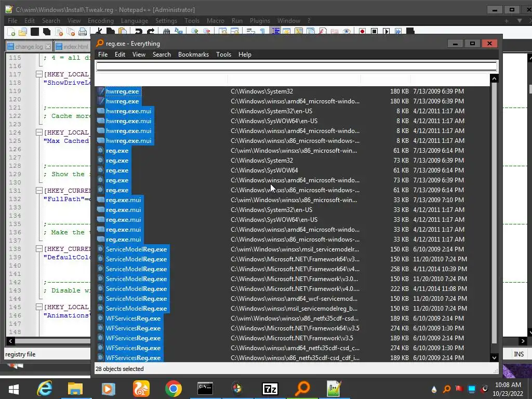
Task: Click Redo arrow in Notepad++ toolbar
Action: 150,31
